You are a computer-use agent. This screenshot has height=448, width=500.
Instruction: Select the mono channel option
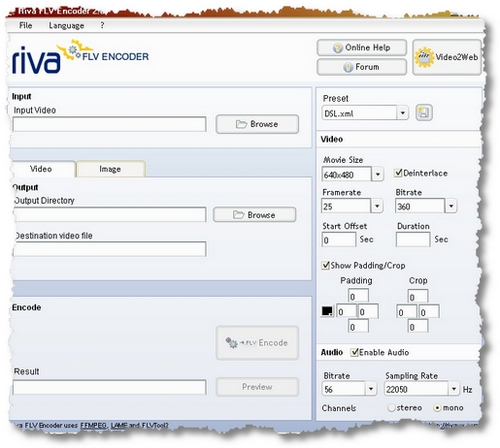(437, 408)
